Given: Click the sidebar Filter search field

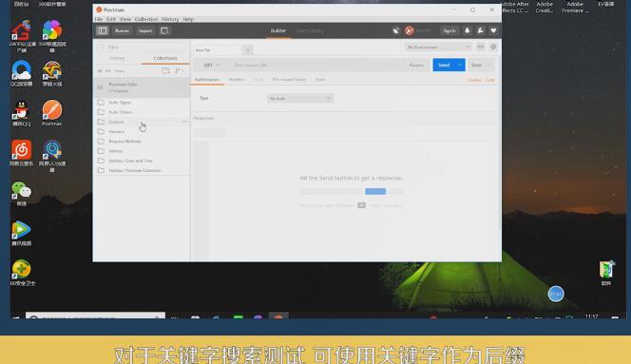Looking at the screenshot, I should (142, 48).
